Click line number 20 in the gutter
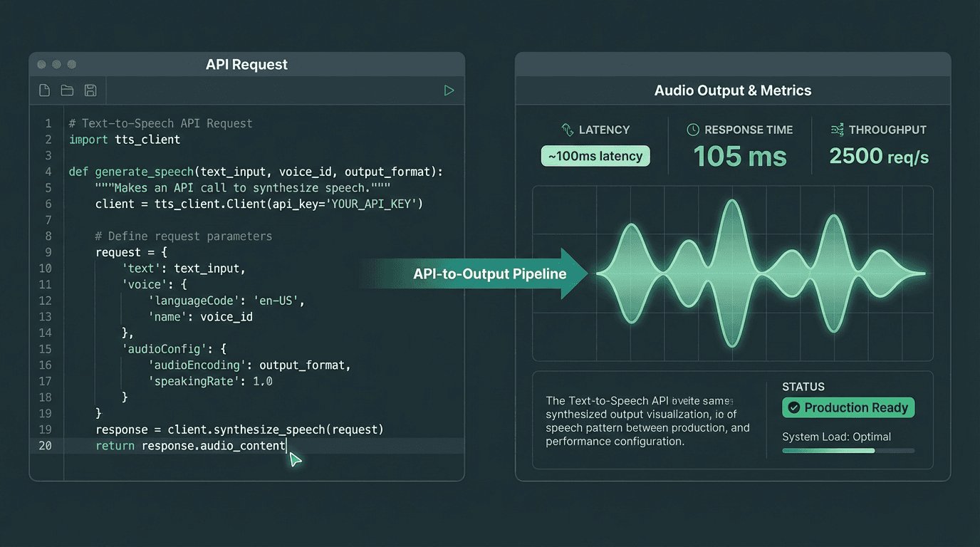Screen dimensions: 980x547 [x=46, y=446]
